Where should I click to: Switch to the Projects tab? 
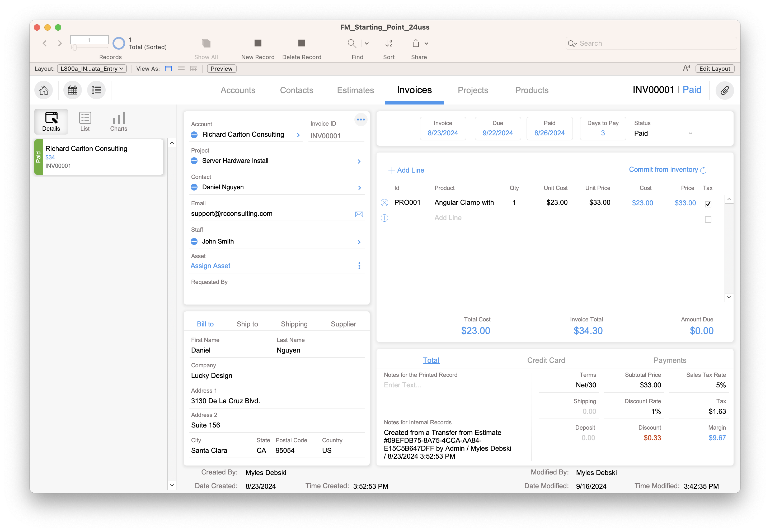tap(473, 90)
